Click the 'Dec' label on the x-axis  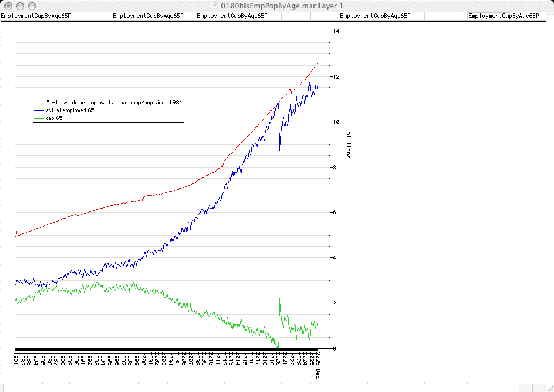[317, 373]
